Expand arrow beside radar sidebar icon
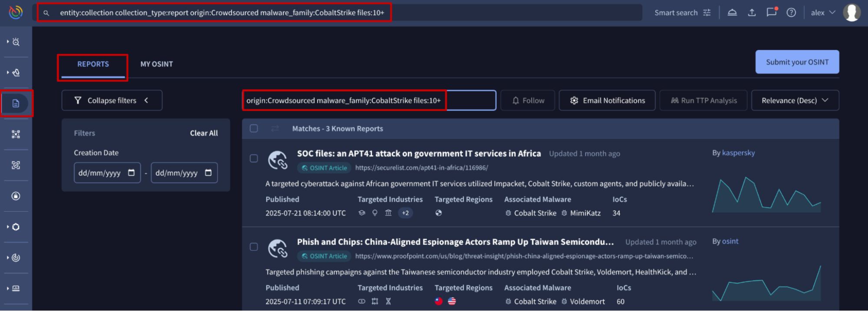The height and width of the screenshot is (311, 868). tap(8, 258)
